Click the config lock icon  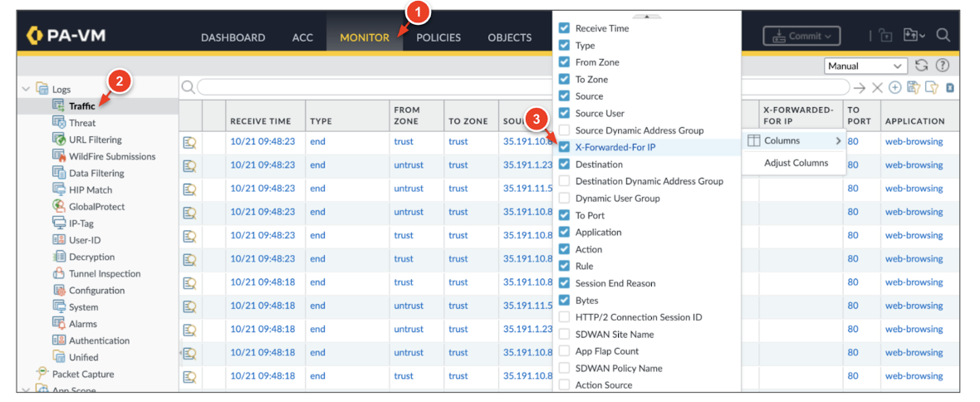coord(885,36)
